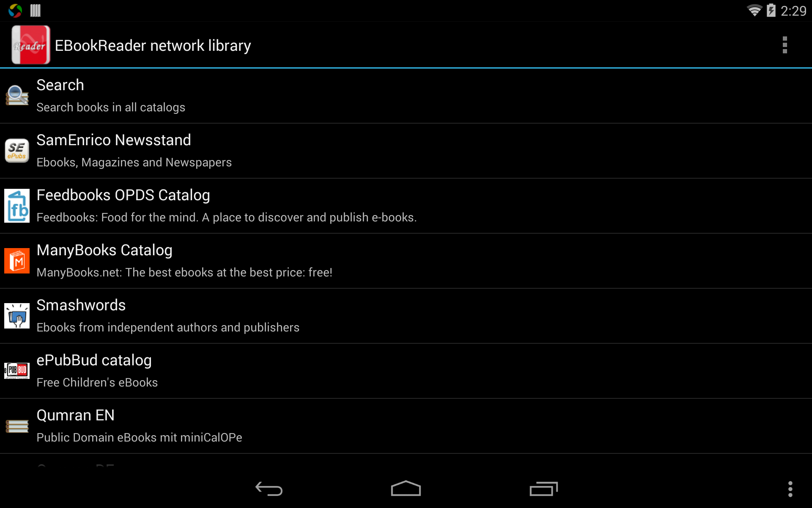Image resolution: width=812 pixels, height=508 pixels.
Task: Tap the EBookReader app logo icon
Action: pos(30,45)
